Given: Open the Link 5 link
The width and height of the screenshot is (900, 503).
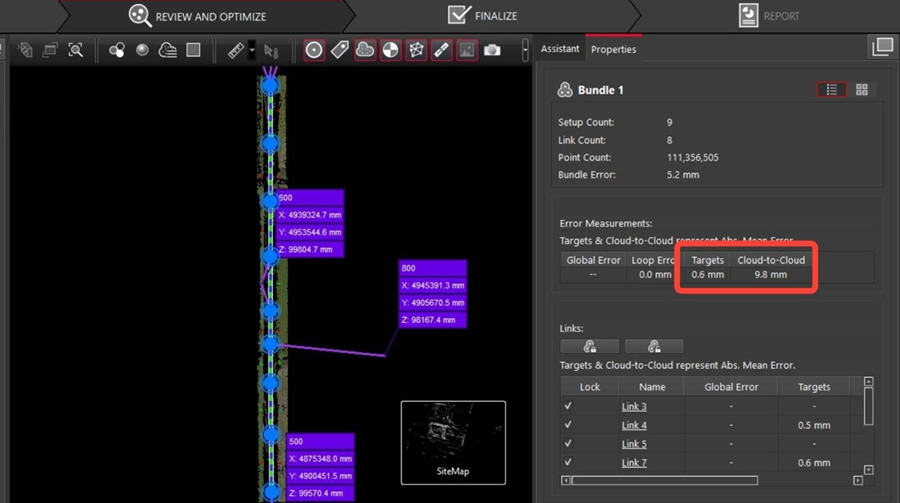Looking at the screenshot, I should click(634, 444).
